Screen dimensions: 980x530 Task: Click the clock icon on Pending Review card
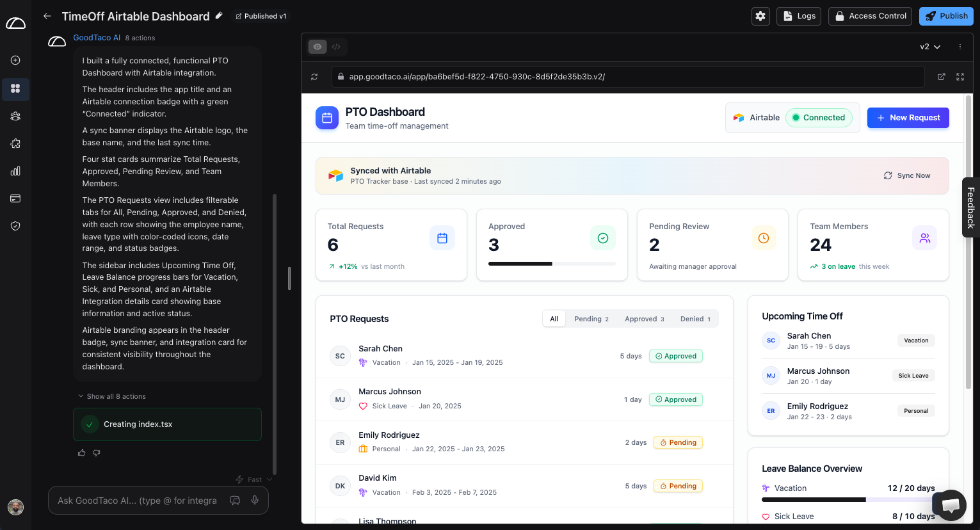click(764, 238)
